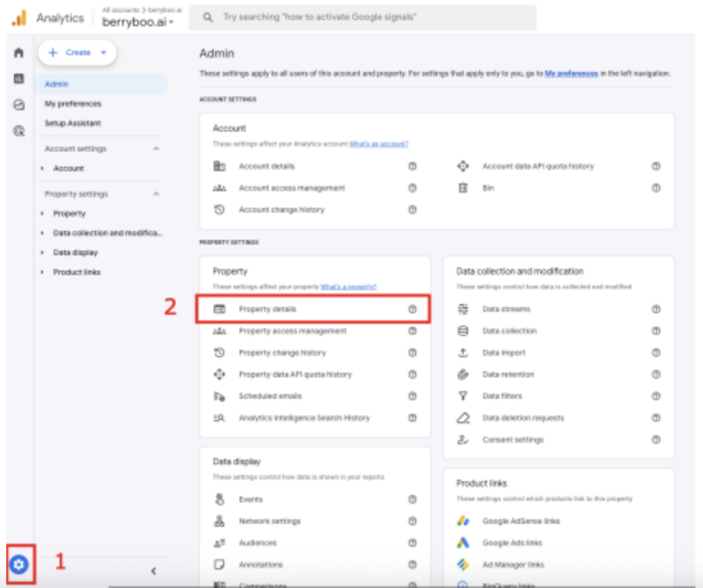Screen dimensions: 703x588
Task: Select My preferences in the sidebar
Action: [x=73, y=103]
